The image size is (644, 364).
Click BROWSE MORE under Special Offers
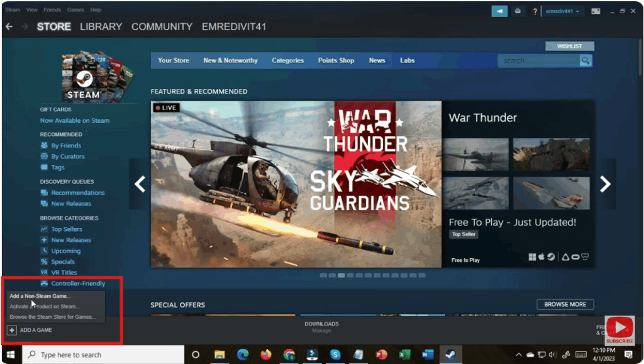[x=564, y=304]
